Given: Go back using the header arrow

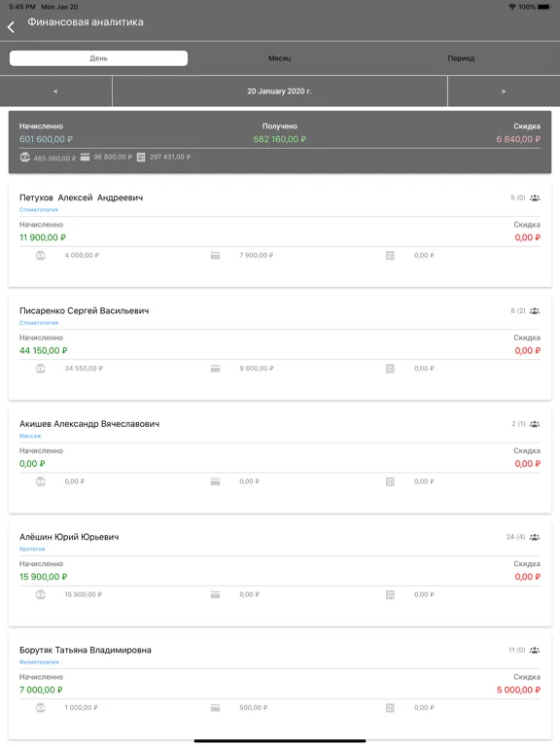Looking at the screenshot, I should (x=12, y=27).
